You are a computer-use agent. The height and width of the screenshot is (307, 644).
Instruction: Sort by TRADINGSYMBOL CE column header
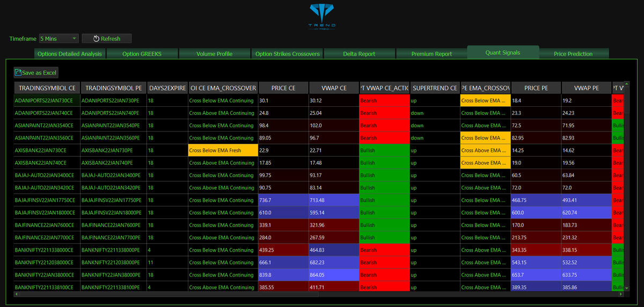[x=47, y=87]
